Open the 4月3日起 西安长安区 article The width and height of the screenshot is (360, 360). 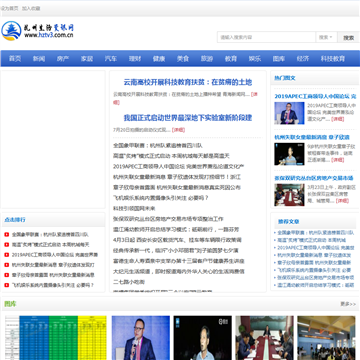pyautogui.click(x=177, y=240)
